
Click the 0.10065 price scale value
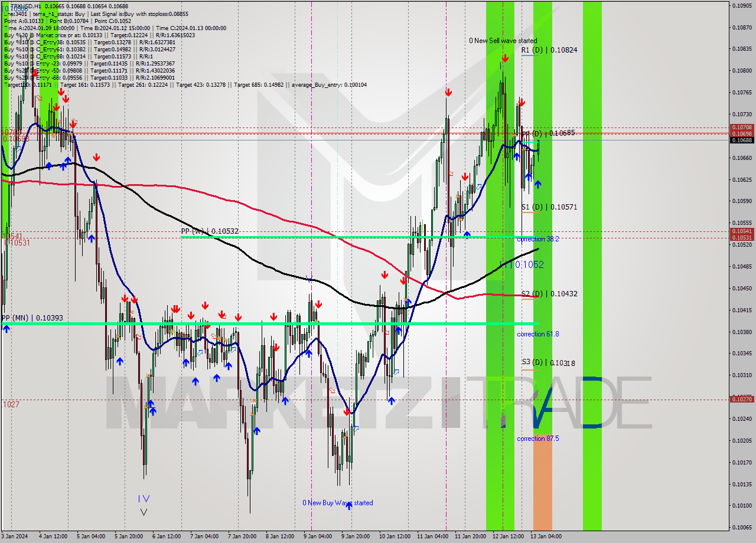tap(742, 527)
